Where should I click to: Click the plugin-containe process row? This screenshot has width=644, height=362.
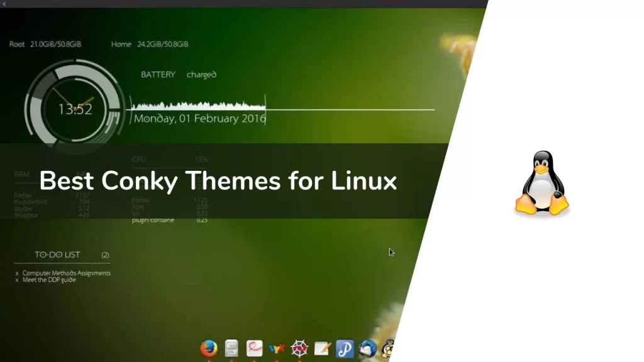[x=170, y=220]
